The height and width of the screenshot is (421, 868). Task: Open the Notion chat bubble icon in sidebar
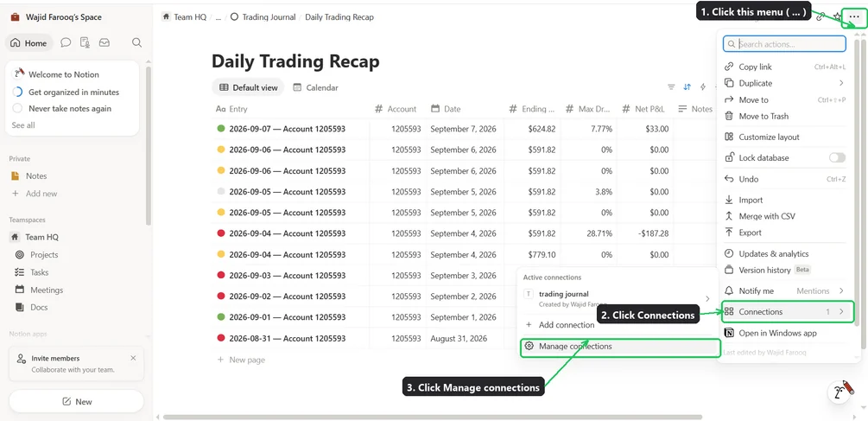pos(66,42)
